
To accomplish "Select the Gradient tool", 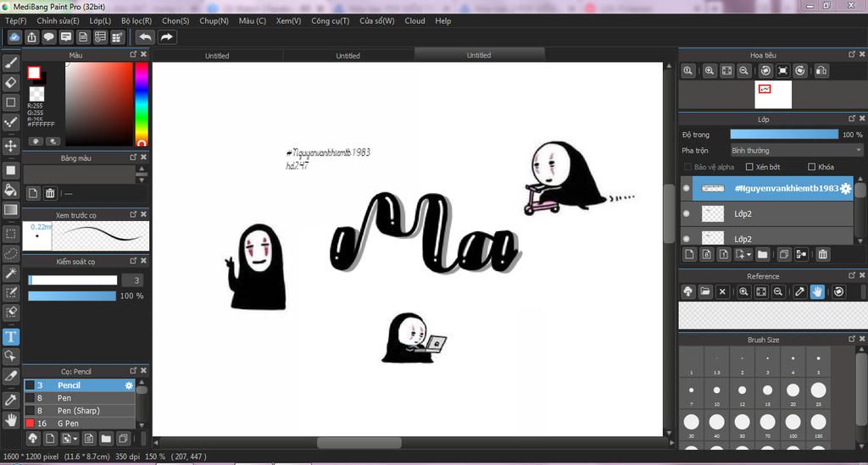I will 10,209.
